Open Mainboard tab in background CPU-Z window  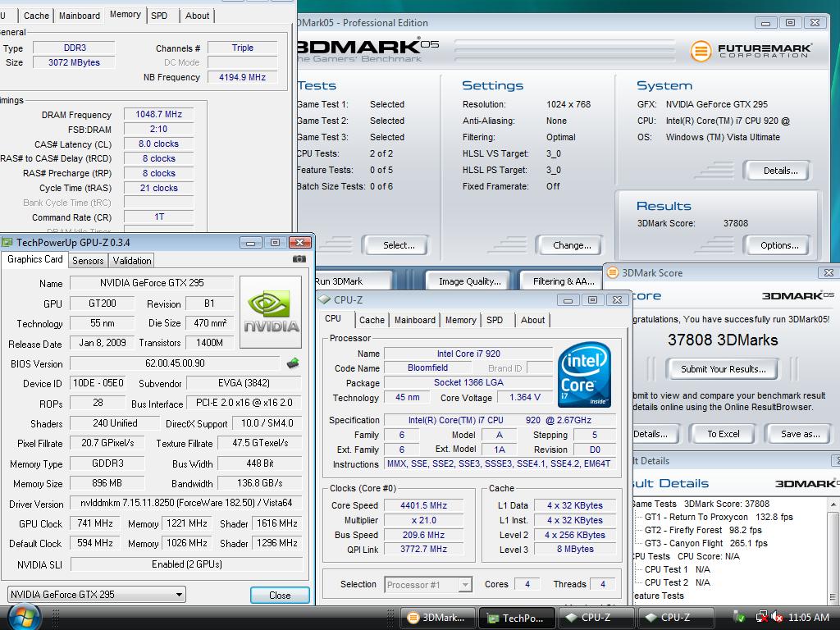tap(80, 16)
